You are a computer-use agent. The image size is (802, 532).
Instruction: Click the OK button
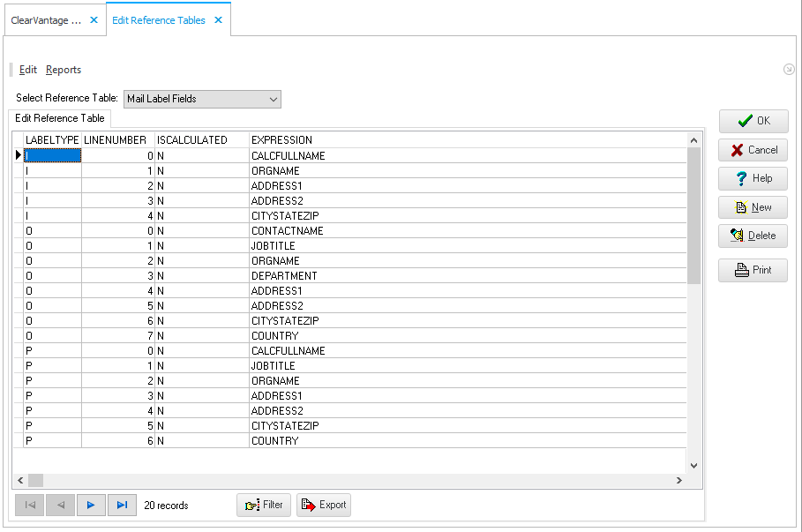[753, 121]
